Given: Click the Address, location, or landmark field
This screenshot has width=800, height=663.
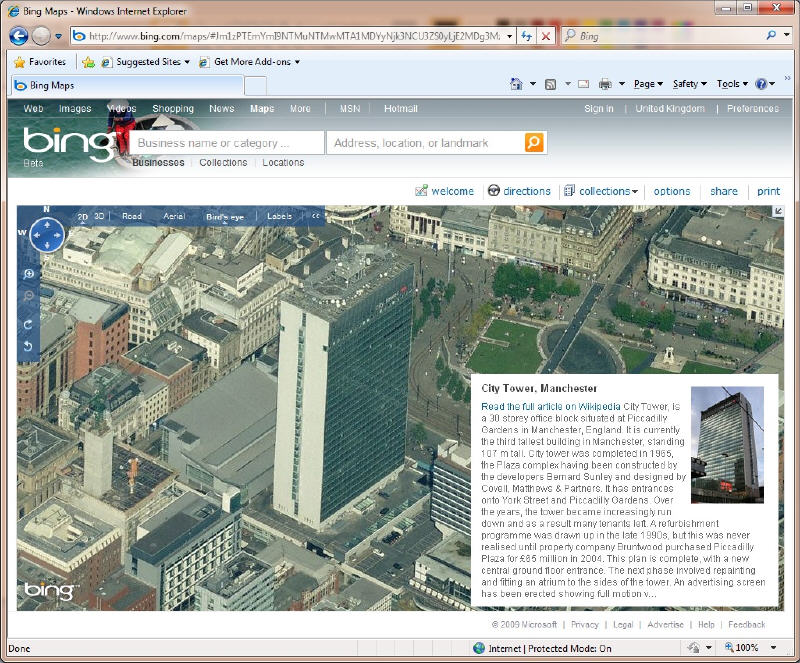Looking at the screenshot, I should tap(425, 143).
